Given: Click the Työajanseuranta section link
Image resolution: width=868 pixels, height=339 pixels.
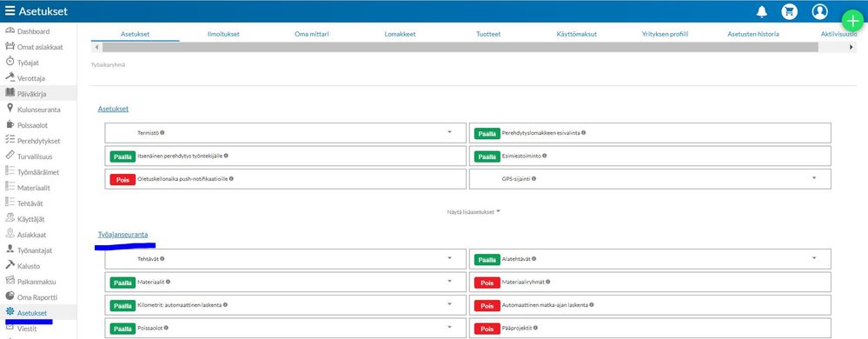Looking at the screenshot, I should point(123,235).
